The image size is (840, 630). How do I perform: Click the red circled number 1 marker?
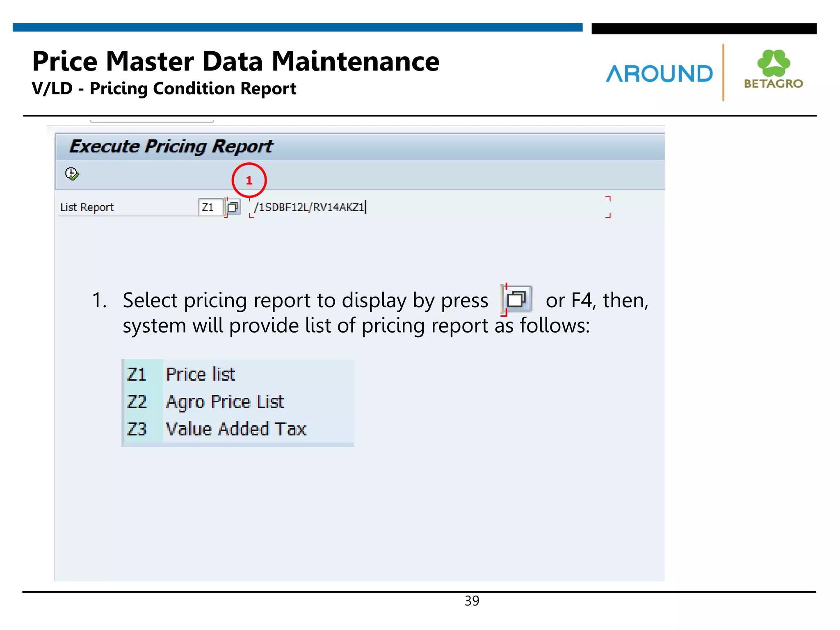(x=249, y=180)
